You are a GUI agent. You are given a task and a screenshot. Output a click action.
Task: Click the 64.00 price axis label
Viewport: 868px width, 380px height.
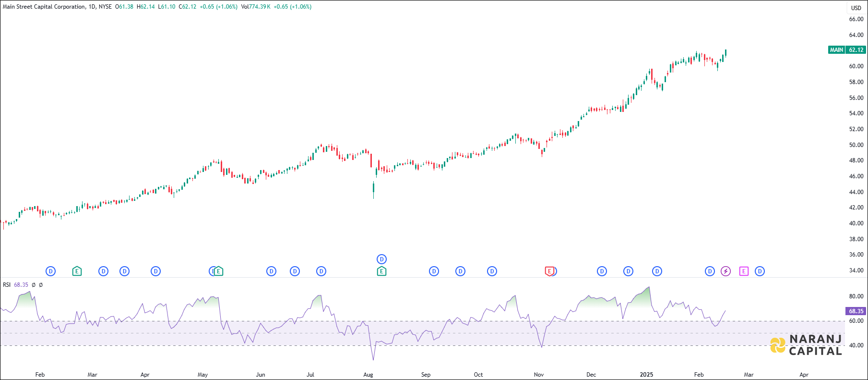point(856,35)
